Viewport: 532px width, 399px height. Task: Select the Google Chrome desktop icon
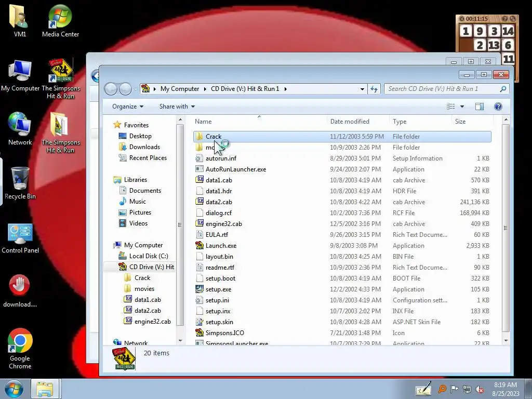pos(20,349)
